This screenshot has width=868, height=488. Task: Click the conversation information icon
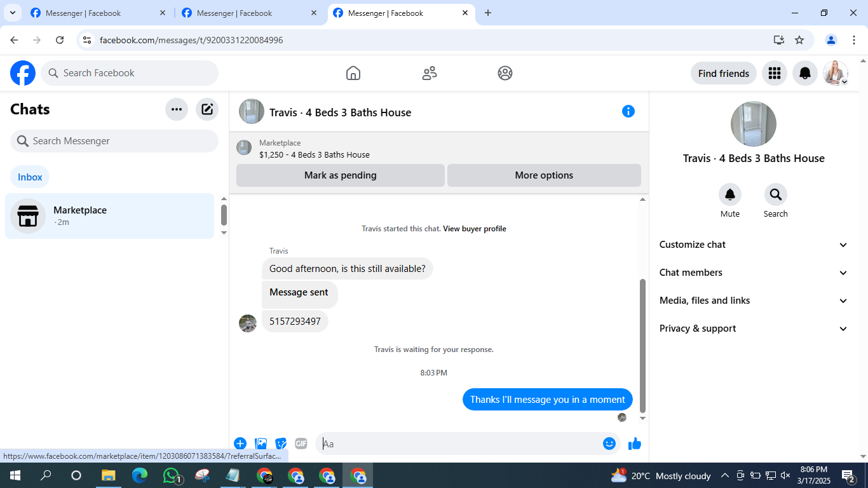pos(628,111)
